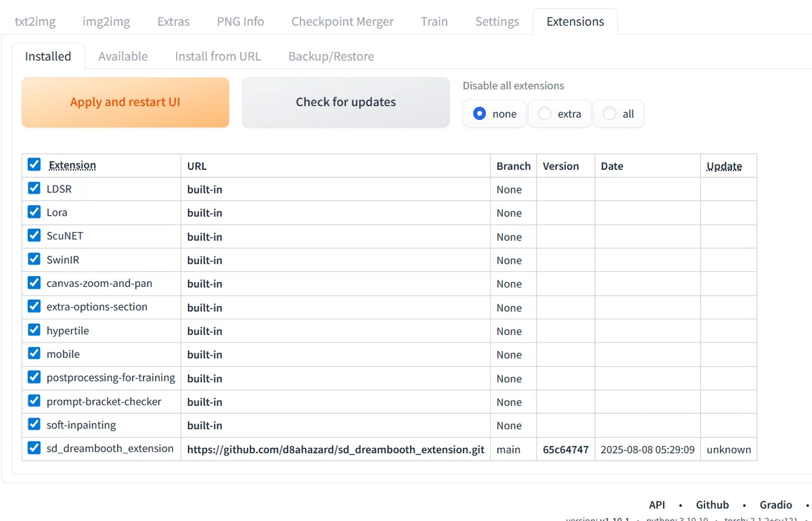The height and width of the screenshot is (521, 812).
Task: Click the Check for updates button
Action: (346, 102)
